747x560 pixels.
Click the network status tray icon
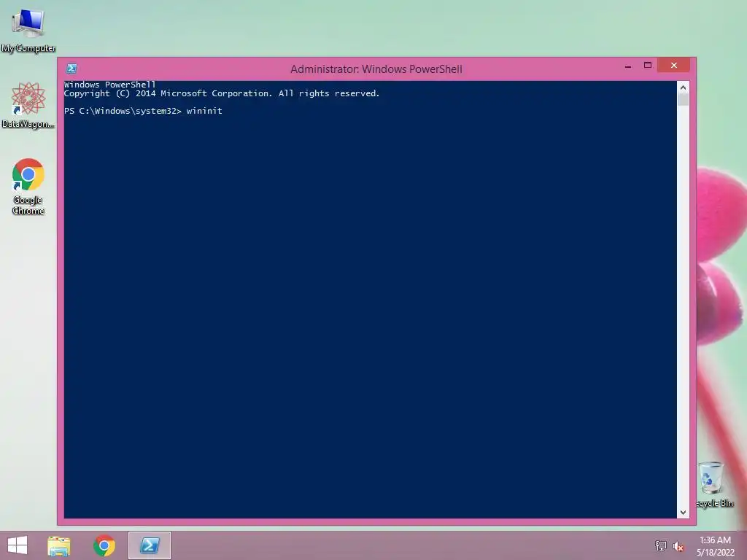[661, 545]
